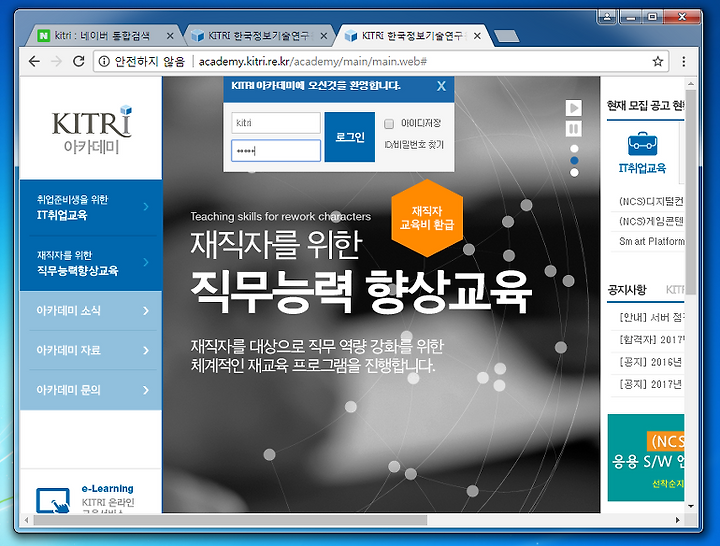The width and height of the screenshot is (720, 546).
Task: Expand the chevron next to 아카데미 자료
Action: (146, 350)
